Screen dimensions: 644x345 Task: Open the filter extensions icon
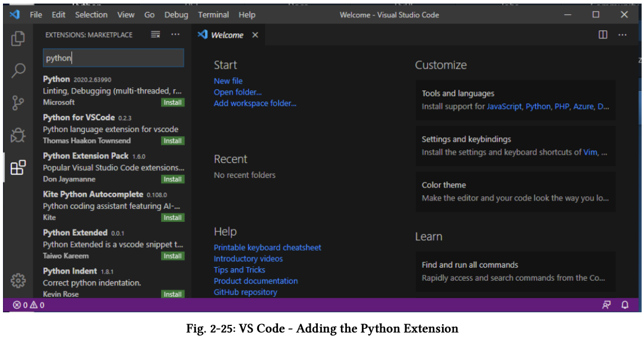click(x=154, y=34)
